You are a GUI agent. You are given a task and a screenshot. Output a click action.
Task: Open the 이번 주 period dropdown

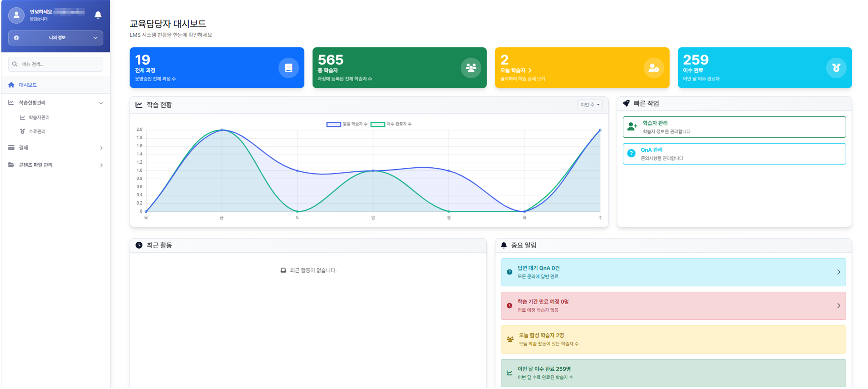pyautogui.click(x=590, y=105)
